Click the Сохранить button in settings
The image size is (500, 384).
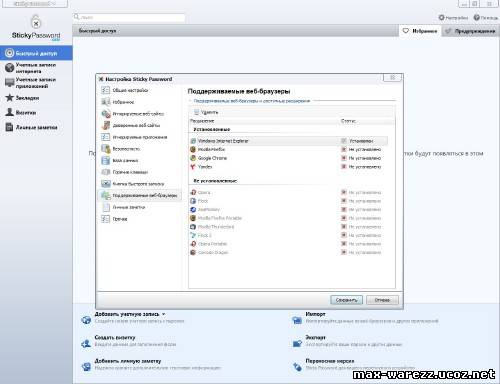pos(346,300)
